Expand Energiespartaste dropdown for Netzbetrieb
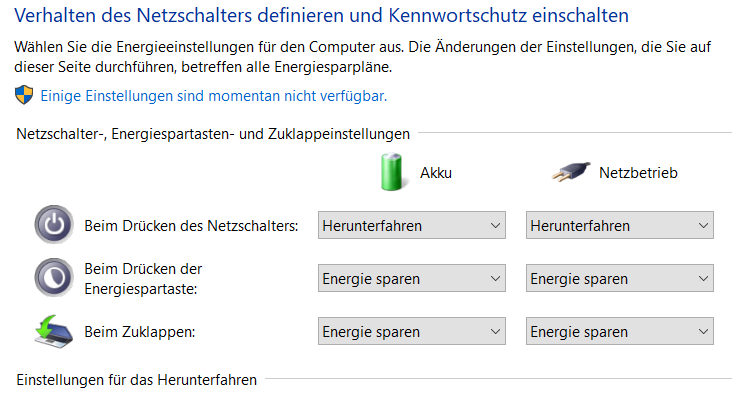This screenshot has width=740, height=398. point(620,278)
